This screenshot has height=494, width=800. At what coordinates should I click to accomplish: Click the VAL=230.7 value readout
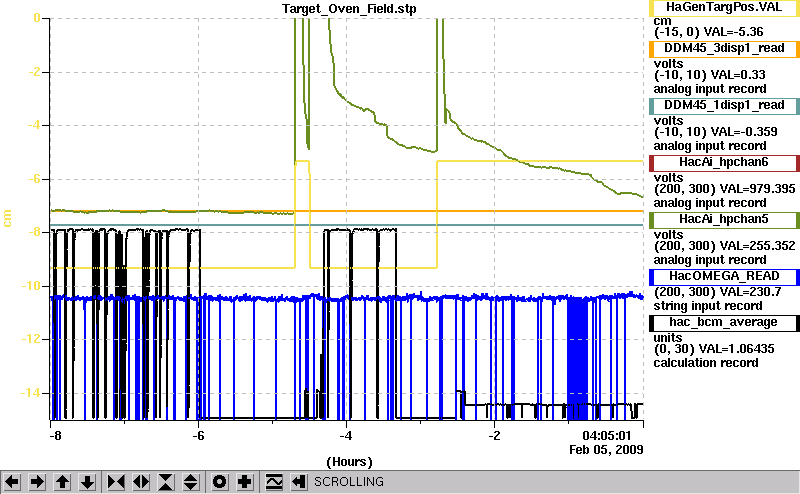pos(750,292)
